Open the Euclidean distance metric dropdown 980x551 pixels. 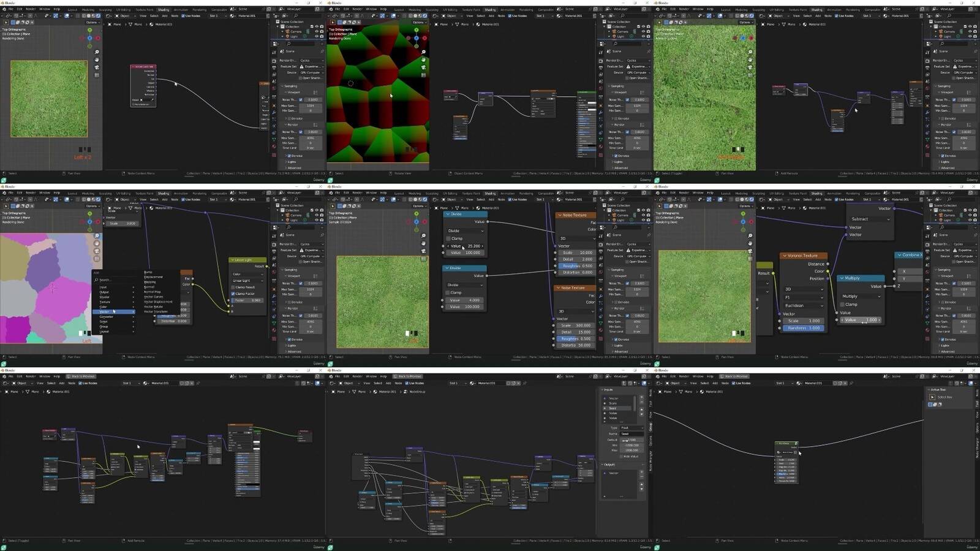pos(804,305)
